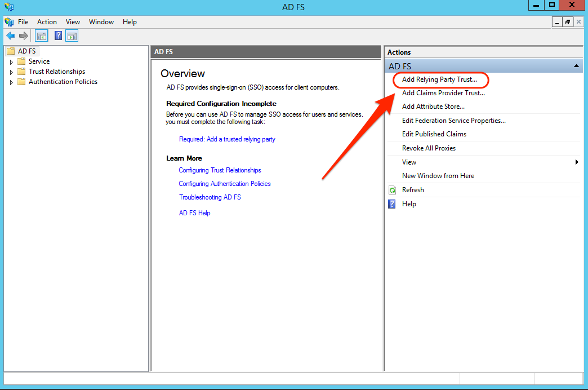The height and width of the screenshot is (390, 588).
Task: Click the Authentication Policies folder icon
Action: 22,82
